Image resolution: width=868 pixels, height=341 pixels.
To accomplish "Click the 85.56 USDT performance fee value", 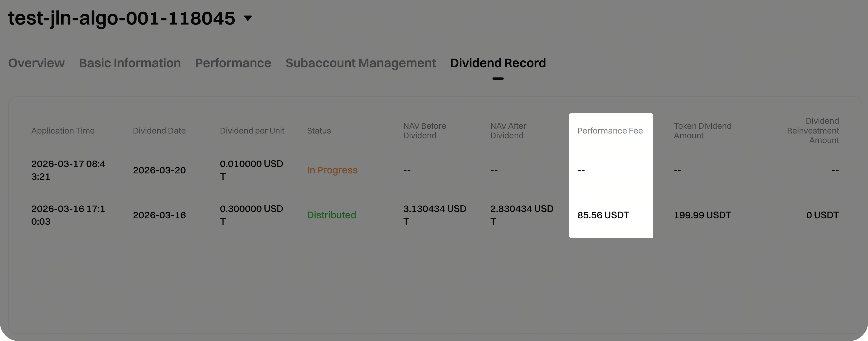I will (603, 215).
